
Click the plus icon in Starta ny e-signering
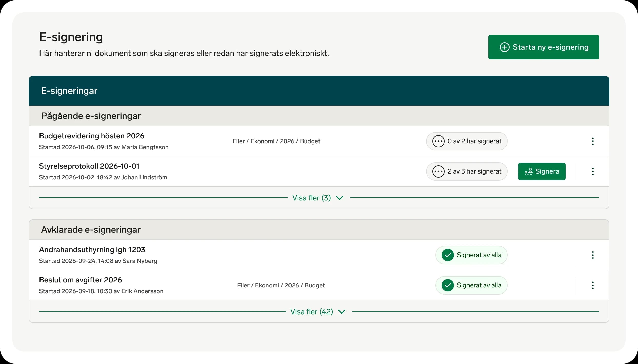[x=504, y=47]
